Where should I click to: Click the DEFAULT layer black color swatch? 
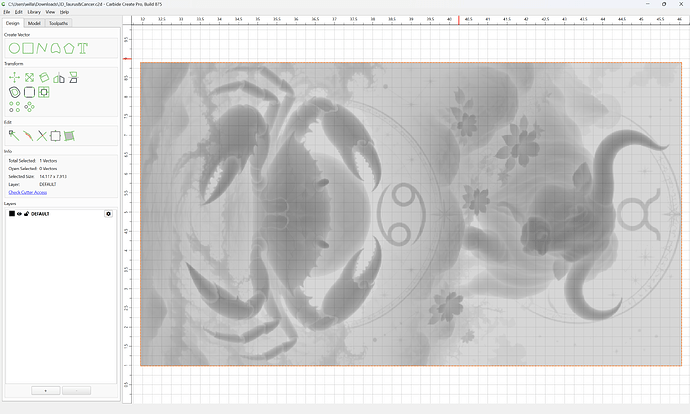(12, 214)
